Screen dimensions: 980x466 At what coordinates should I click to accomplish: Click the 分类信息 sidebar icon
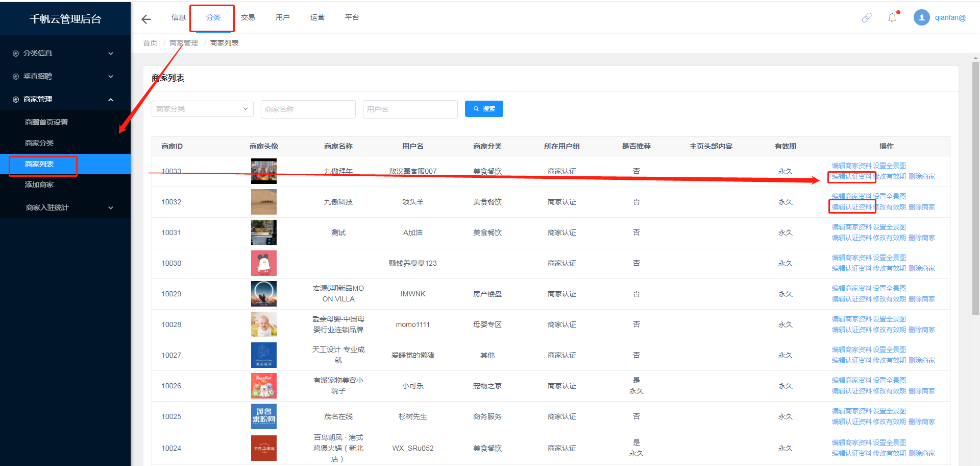tap(16, 54)
